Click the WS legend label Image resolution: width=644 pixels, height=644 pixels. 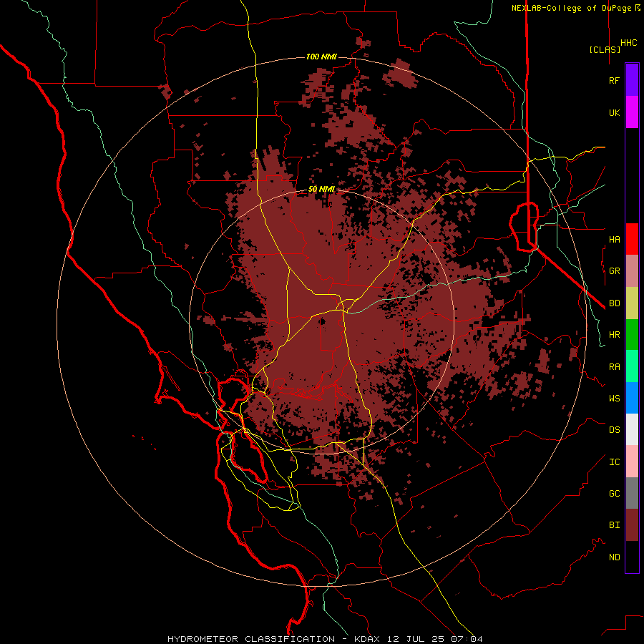pyautogui.click(x=614, y=398)
